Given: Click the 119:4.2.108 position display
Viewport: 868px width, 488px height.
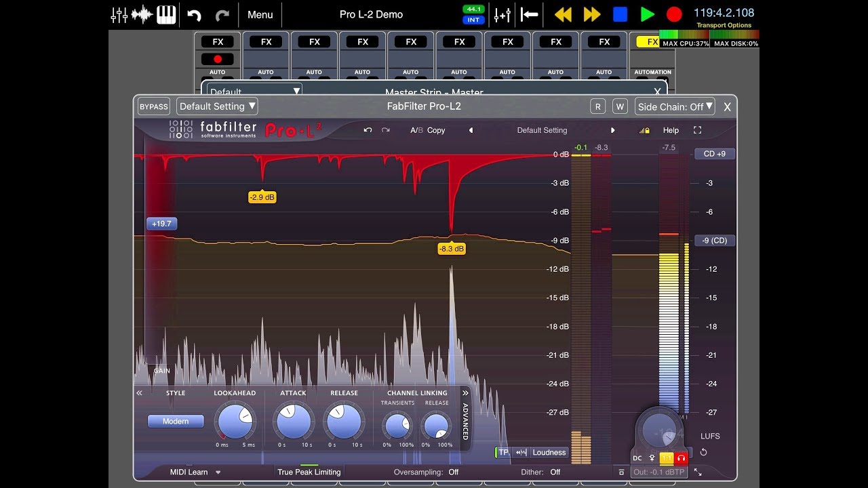Looking at the screenshot, I should pyautogui.click(x=724, y=13).
